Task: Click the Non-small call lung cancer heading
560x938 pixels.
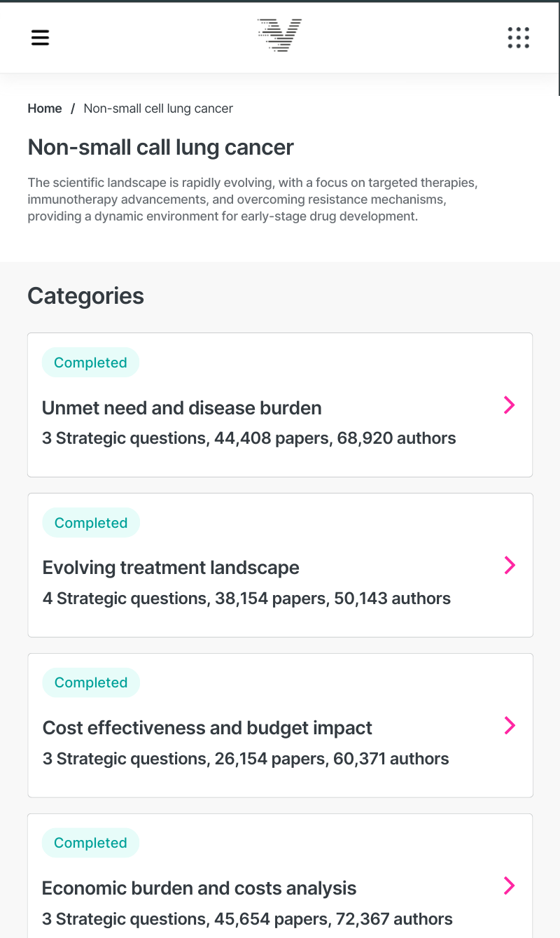Action: (x=160, y=148)
